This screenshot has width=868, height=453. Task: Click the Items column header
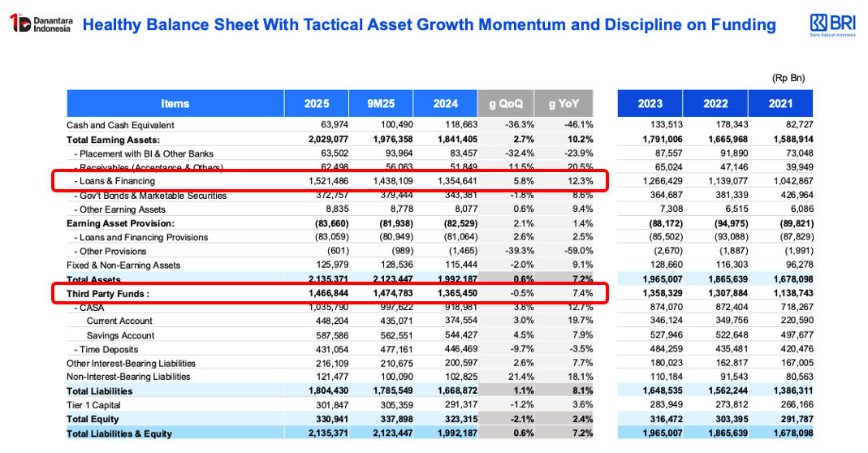[175, 103]
